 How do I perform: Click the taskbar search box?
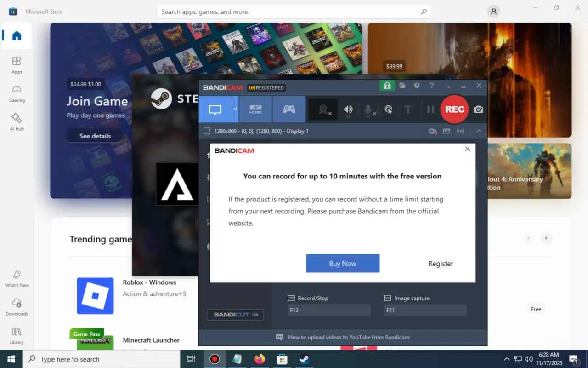pos(101,359)
